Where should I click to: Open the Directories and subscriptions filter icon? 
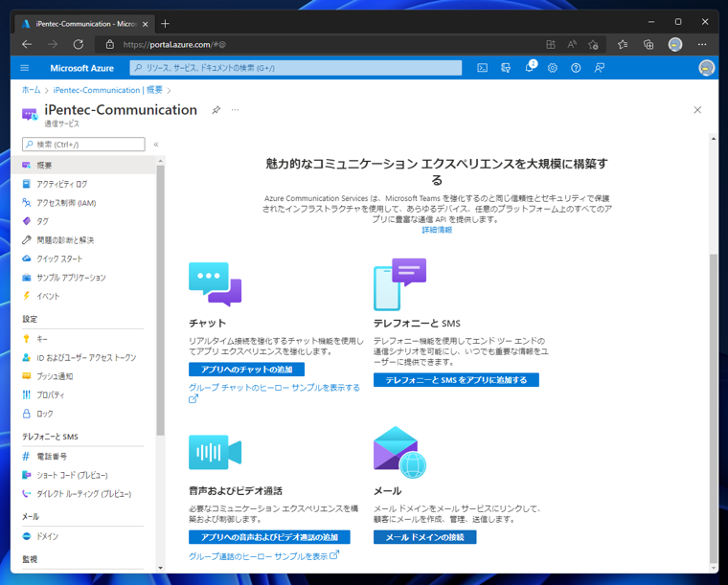pyautogui.click(x=506, y=68)
